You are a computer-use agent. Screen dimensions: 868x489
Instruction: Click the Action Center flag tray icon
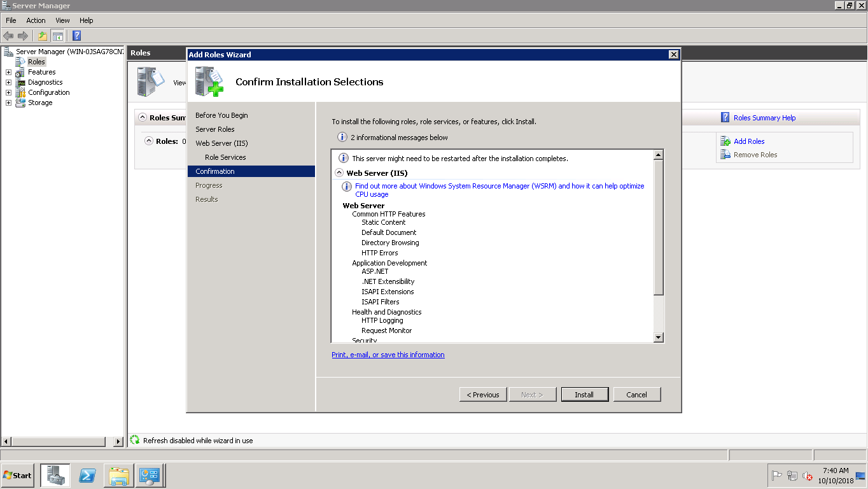coord(777,476)
